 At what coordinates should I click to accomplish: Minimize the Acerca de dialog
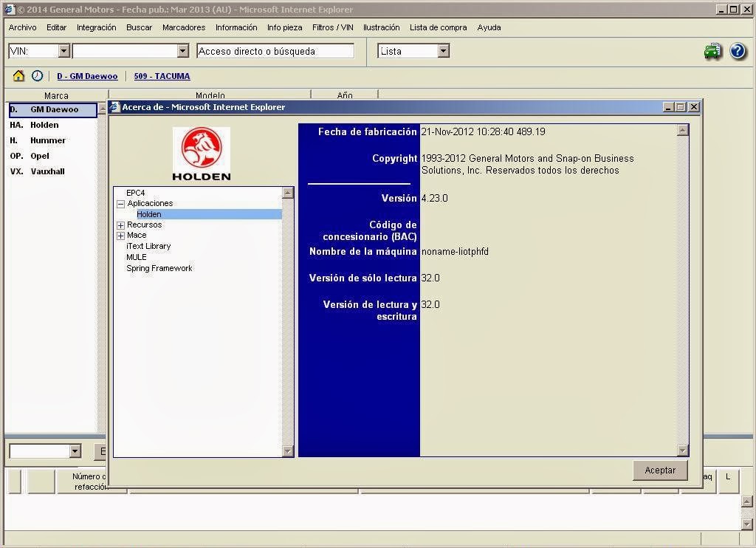tap(667, 106)
